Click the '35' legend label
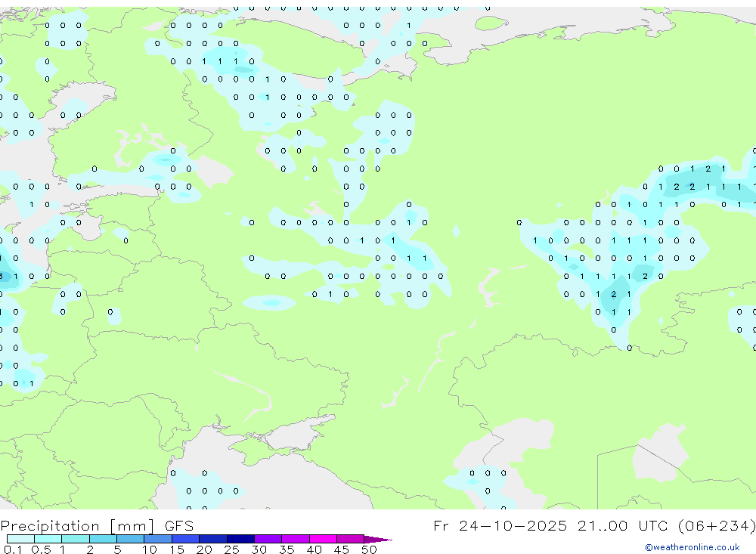The image size is (756, 554). point(287,549)
